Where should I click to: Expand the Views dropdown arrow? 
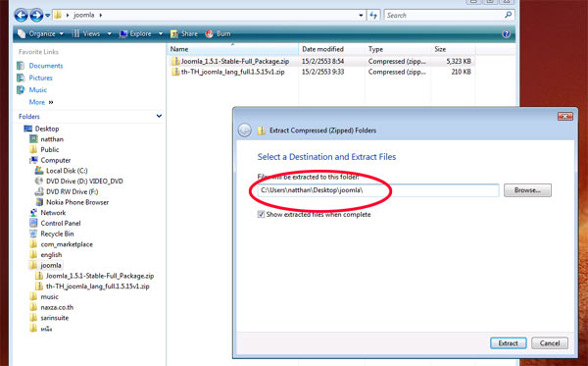point(109,33)
